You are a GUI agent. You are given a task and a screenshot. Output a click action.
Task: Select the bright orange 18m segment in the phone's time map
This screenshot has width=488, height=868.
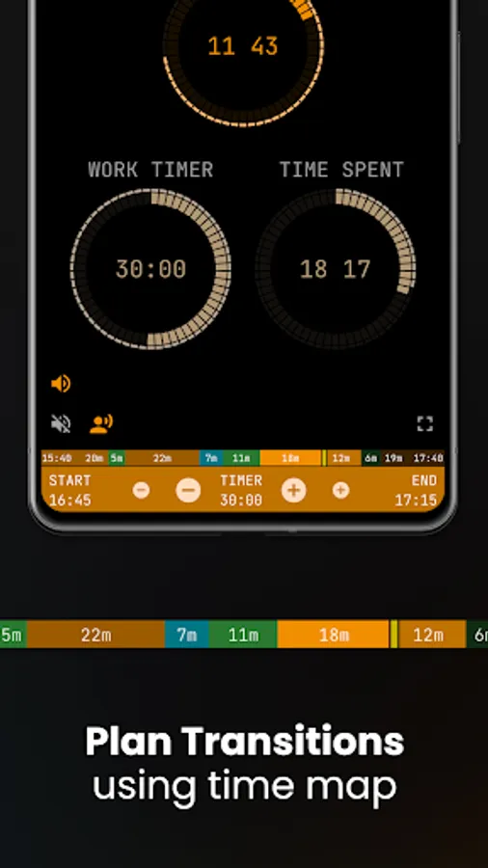290,458
